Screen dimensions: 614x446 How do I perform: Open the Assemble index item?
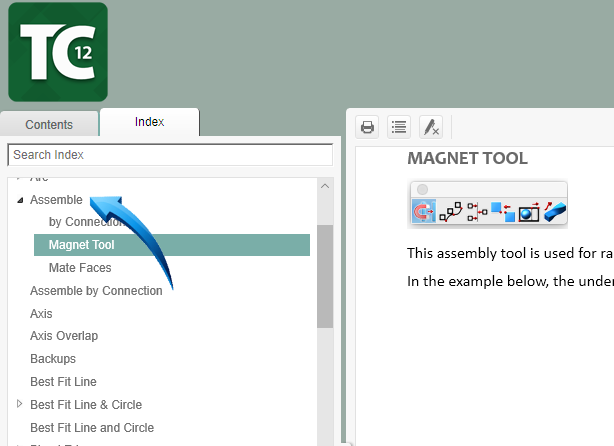56,200
